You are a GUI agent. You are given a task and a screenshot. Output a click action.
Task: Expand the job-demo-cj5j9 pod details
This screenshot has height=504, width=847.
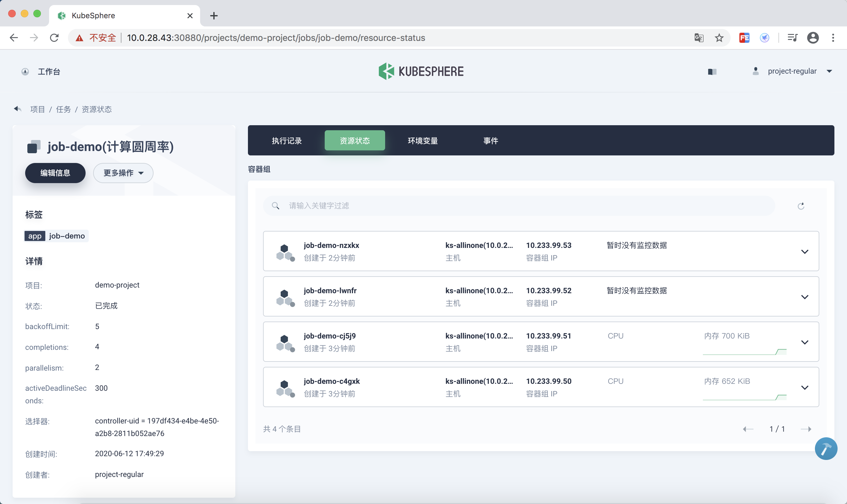[x=805, y=342]
